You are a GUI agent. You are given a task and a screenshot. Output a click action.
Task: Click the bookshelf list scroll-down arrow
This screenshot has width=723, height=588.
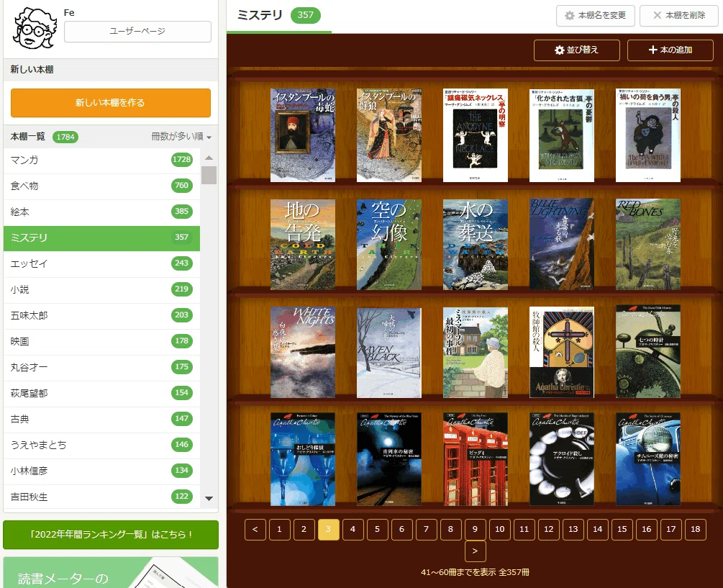[209, 498]
